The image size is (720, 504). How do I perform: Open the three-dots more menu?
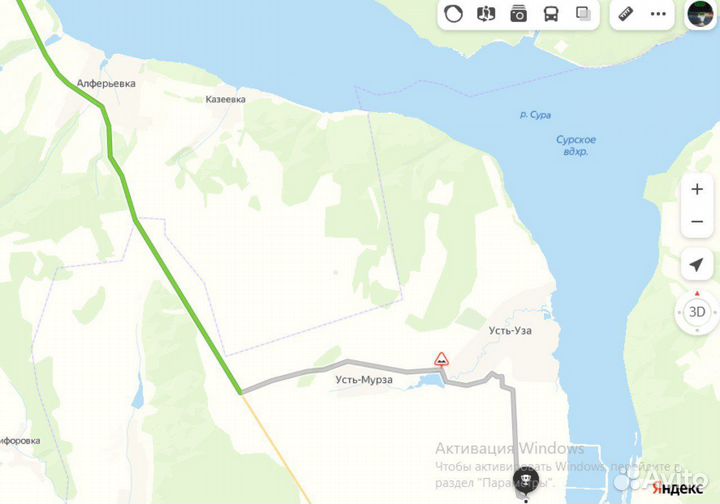coord(658,14)
